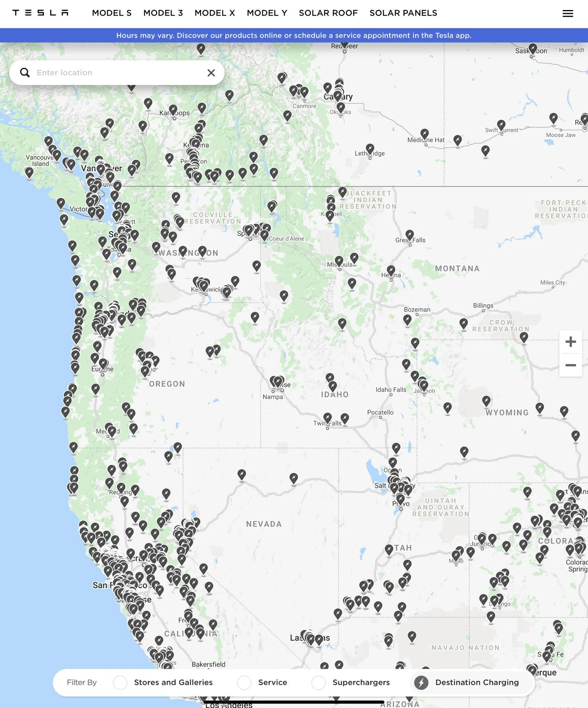The image size is (588, 708).
Task: Open the Solar Panels page
Action: [x=404, y=13]
